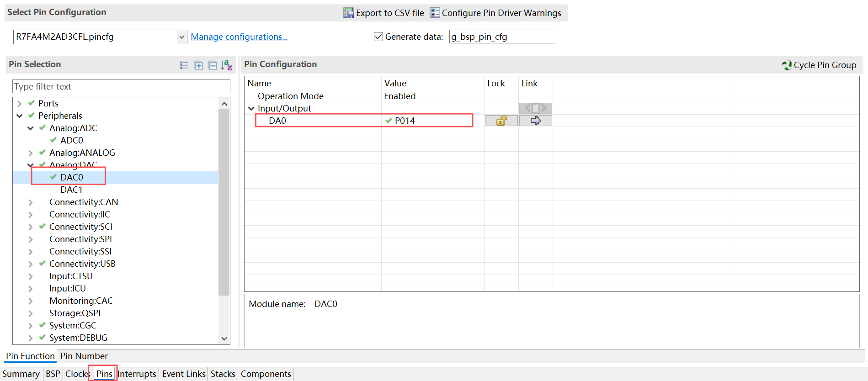Switch to the Interrupts tab
868x381 pixels.
pos(137,374)
